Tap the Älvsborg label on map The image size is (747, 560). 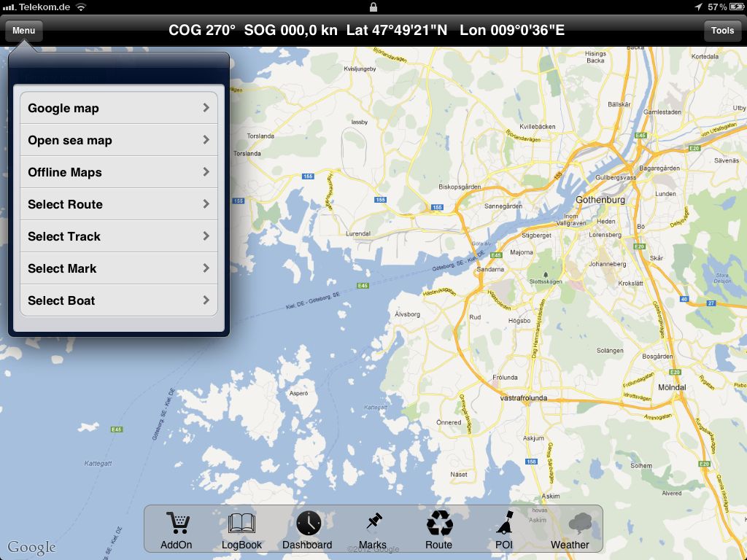[x=407, y=314]
